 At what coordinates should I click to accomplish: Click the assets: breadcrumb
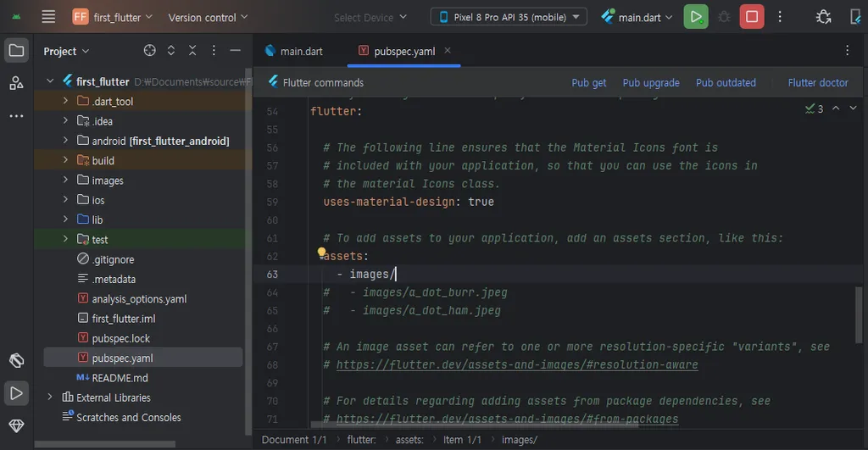pyautogui.click(x=409, y=440)
